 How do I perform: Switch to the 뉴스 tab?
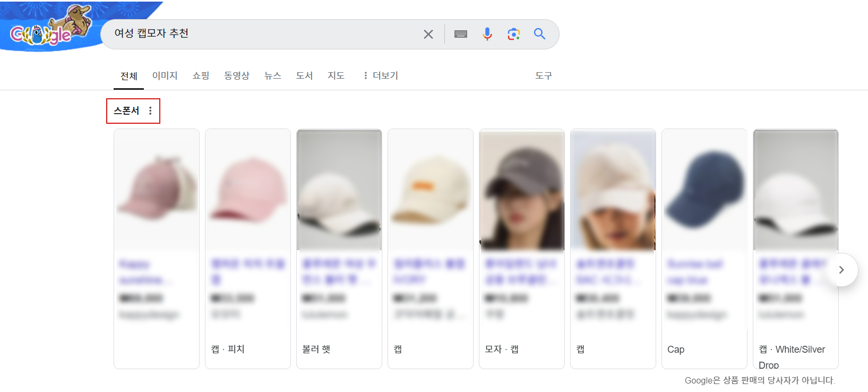273,75
